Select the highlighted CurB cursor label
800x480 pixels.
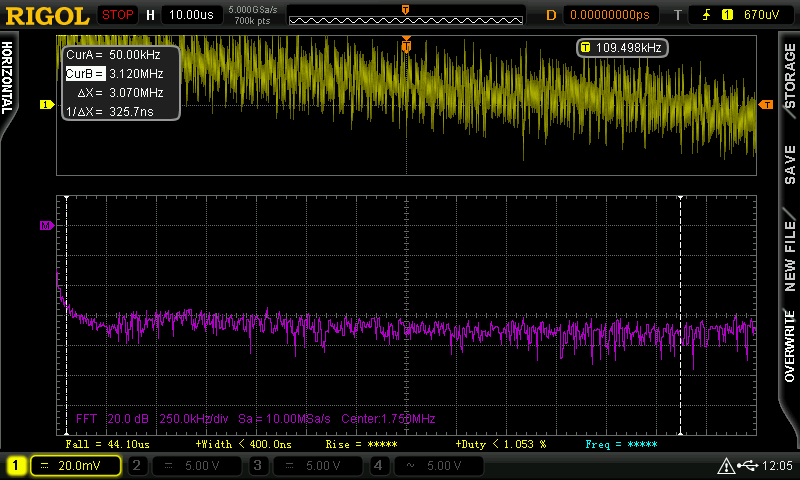pyautogui.click(x=85, y=73)
